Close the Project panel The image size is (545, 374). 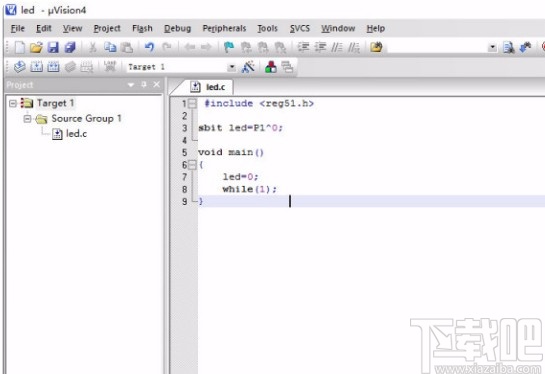(157, 84)
